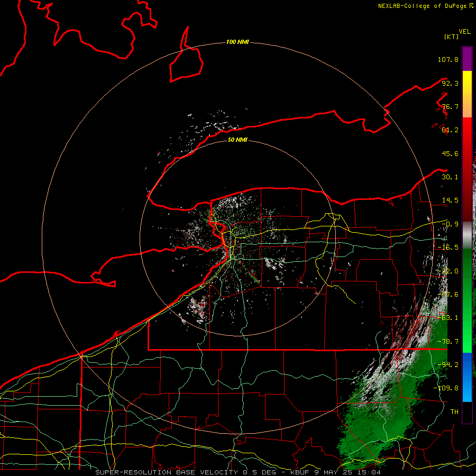Click the -16.5 legend value
Viewport: 476px width, 476px height.
pyautogui.click(x=448, y=247)
